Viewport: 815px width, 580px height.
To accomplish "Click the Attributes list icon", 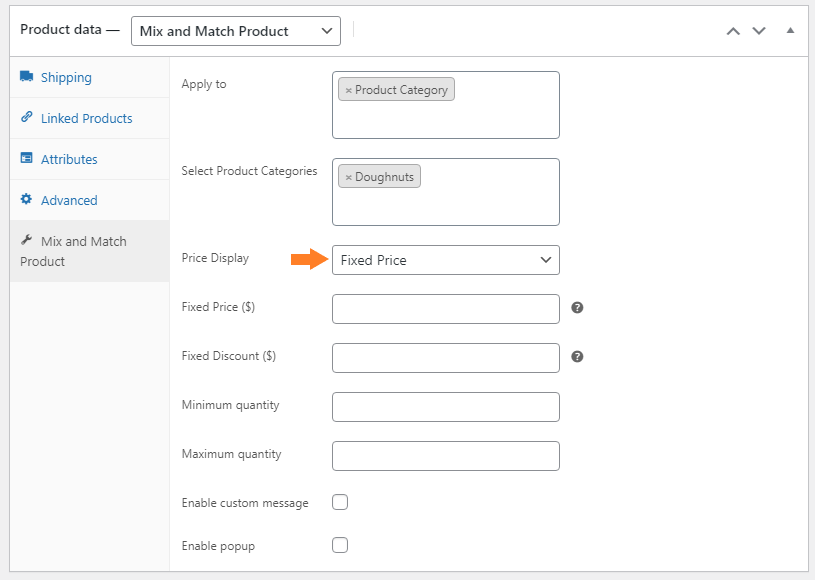I will 27,158.
